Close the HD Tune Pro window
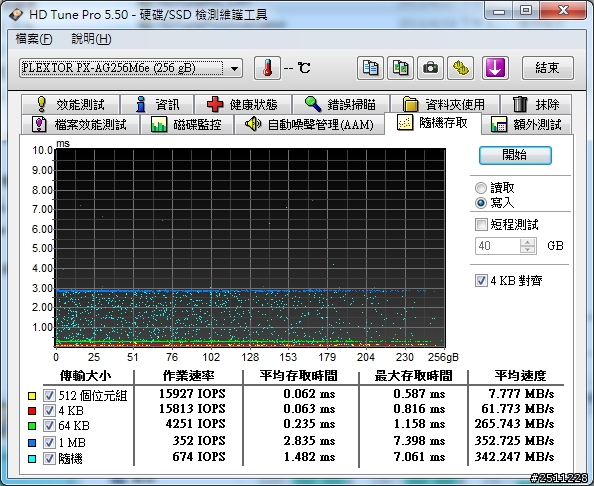Viewport: 594px width, 486px height. [563, 11]
